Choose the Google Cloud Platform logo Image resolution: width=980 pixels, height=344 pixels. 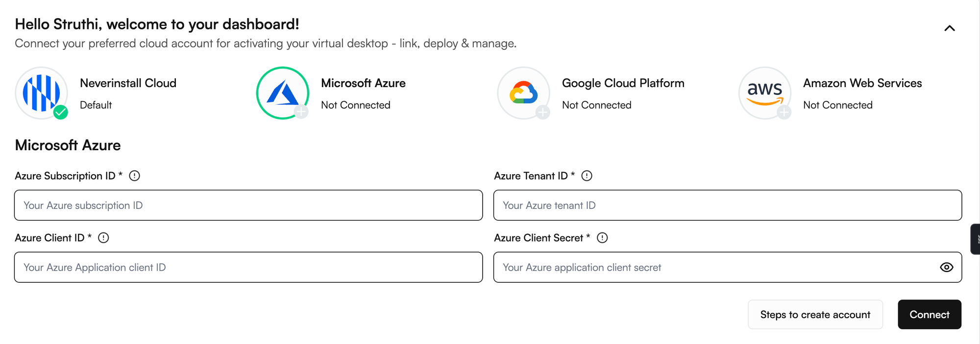tap(523, 92)
